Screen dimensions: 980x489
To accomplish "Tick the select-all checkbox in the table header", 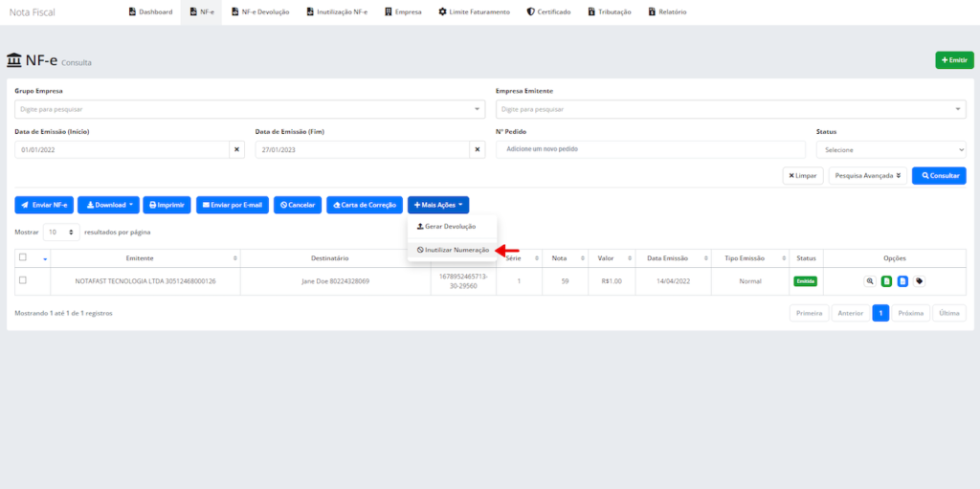I will coord(23,257).
